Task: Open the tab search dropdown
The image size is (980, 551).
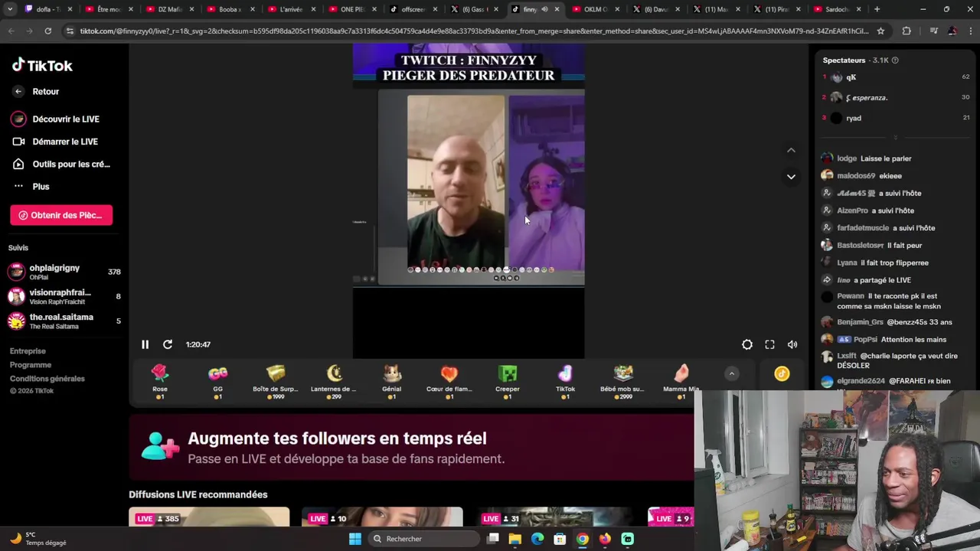Action: (10, 9)
